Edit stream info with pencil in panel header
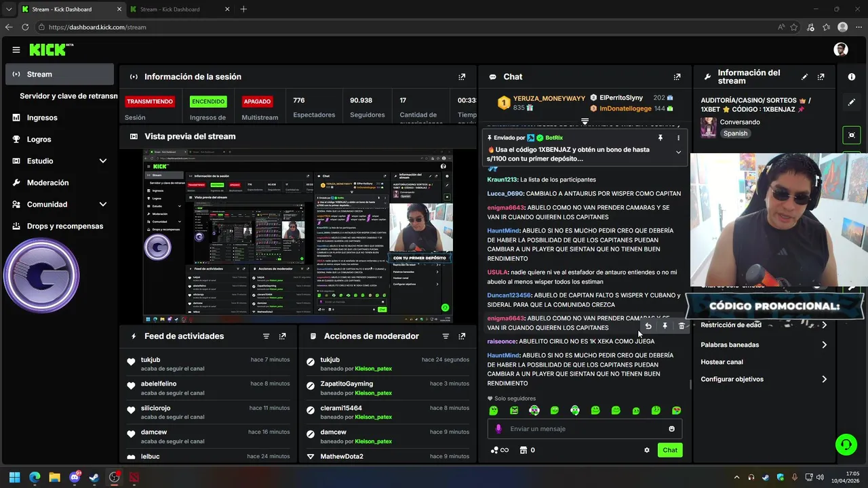Screen dimensions: 868x488 pyautogui.click(x=804, y=77)
